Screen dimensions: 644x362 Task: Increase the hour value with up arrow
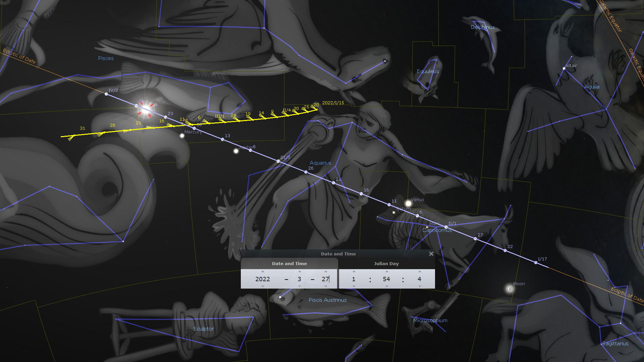pyautogui.click(x=354, y=271)
